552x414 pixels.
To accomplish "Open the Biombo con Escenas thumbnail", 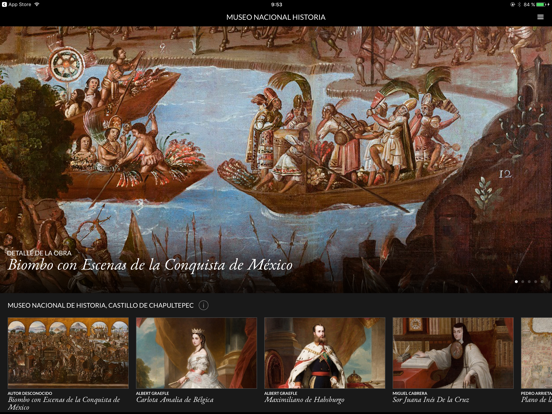I will coord(68,353).
